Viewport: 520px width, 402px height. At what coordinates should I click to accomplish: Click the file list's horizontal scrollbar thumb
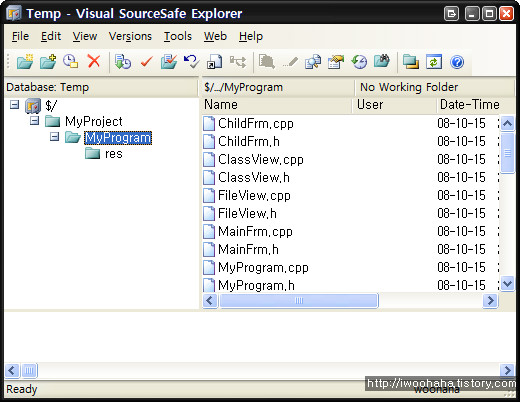pyautogui.click(x=299, y=301)
